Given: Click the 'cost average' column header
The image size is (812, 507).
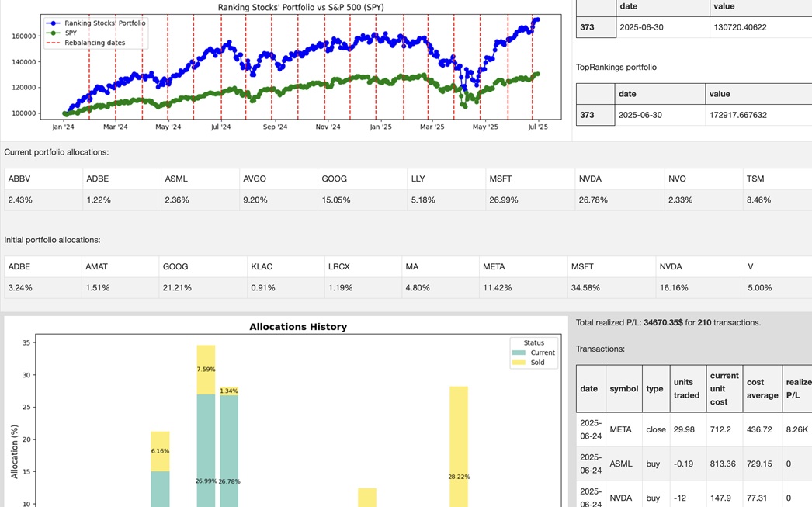Looking at the screenshot, I should (762, 389).
